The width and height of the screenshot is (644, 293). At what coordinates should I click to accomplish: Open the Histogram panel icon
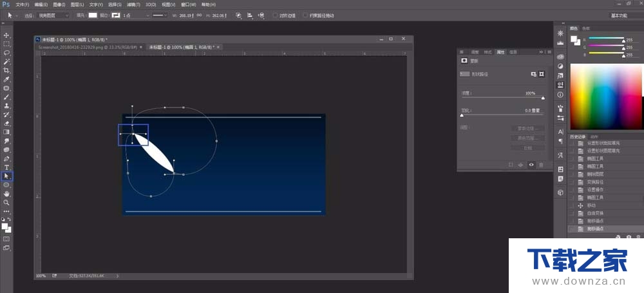[x=561, y=43]
